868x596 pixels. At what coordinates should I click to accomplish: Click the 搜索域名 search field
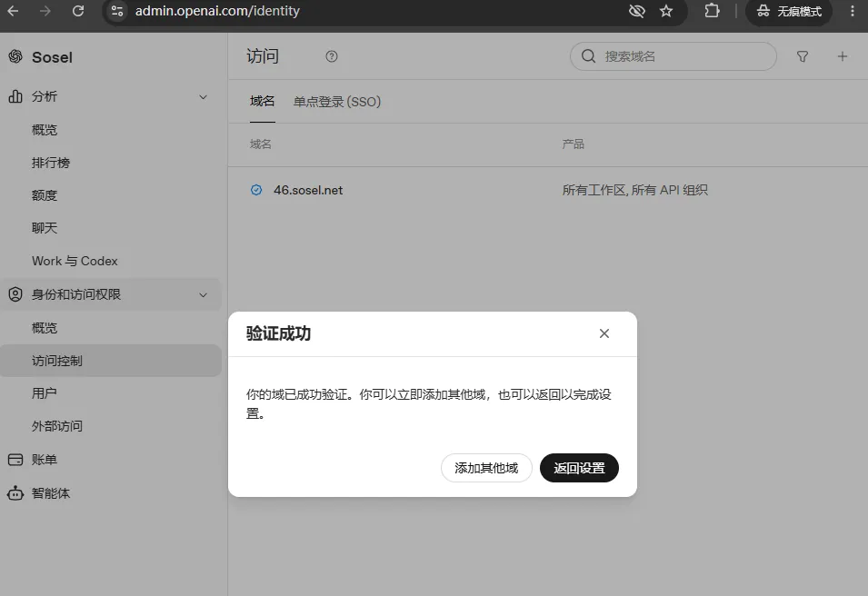(x=673, y=56)
